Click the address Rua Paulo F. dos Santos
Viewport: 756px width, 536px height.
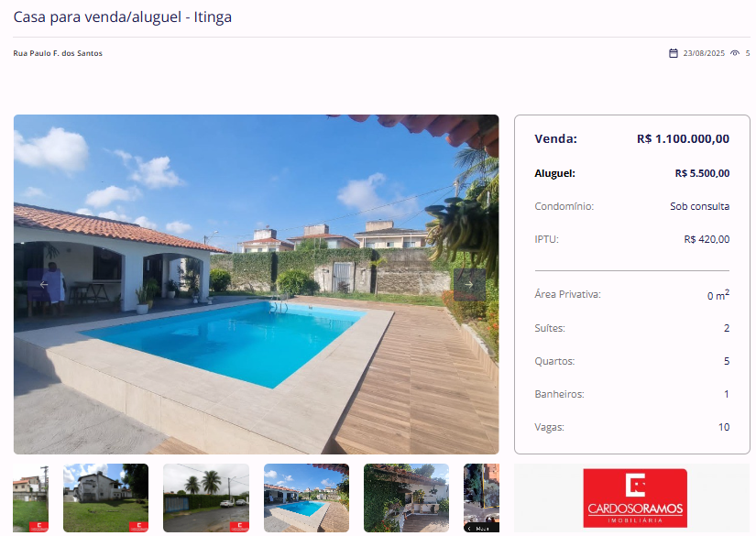tap(58, 53)
